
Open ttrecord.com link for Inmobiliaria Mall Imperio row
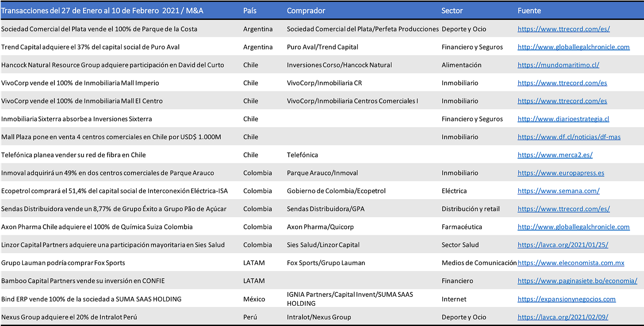pyautogui.click(x=562, y=83)
